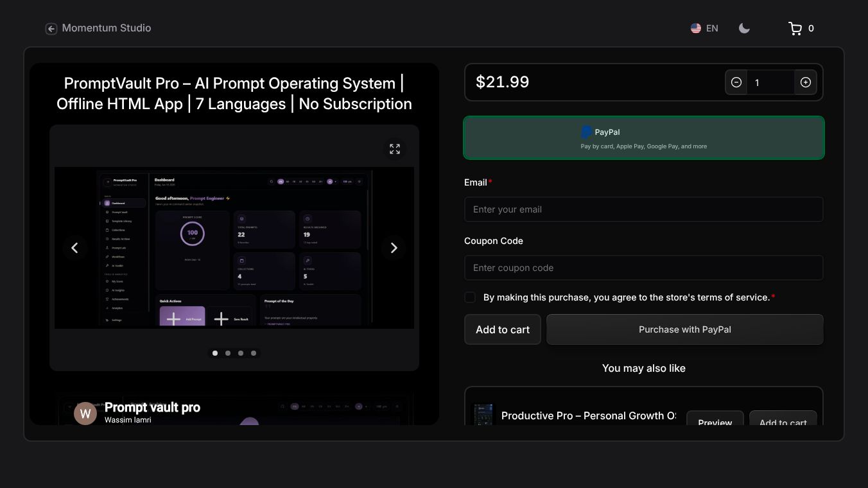Click the PromptVault Pro product title heading
This screenshot has width=868, height=488.
234,94
